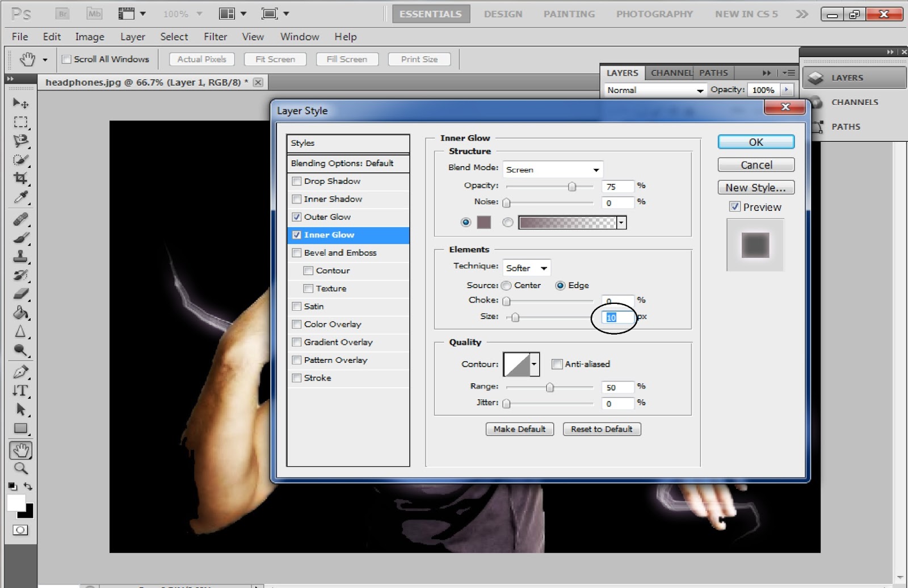
Task: Open the Technique dropdown showing Softer
Action: coord(527,267)
